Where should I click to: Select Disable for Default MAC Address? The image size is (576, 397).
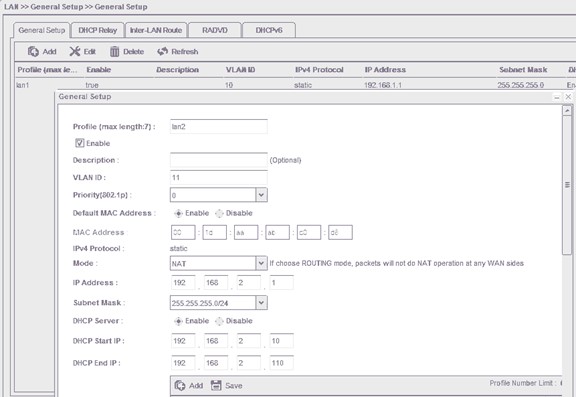[219, 213]
